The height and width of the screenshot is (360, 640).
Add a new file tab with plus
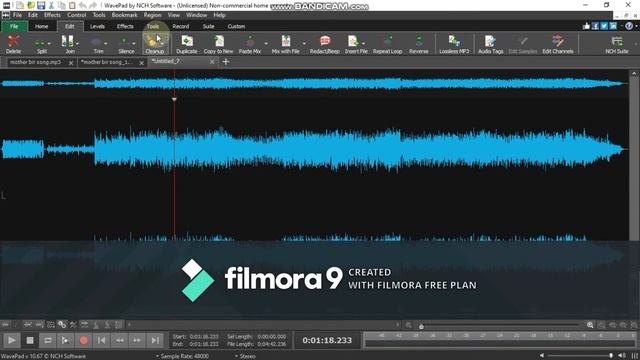[226, 62]
